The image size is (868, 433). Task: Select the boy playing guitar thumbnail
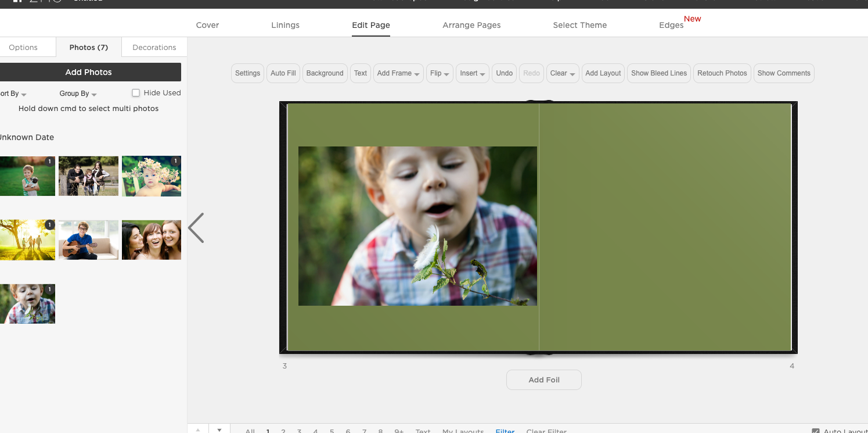coord(88,239)
